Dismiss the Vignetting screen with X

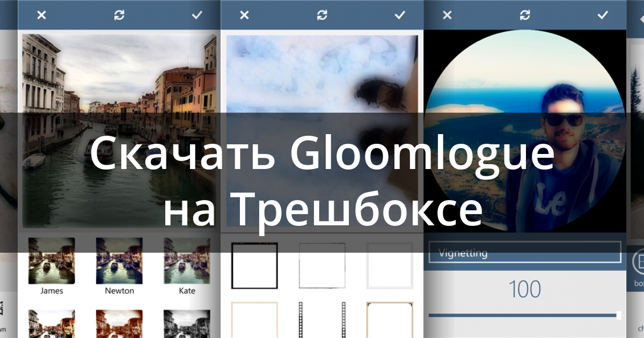click(x=447, y=15)
